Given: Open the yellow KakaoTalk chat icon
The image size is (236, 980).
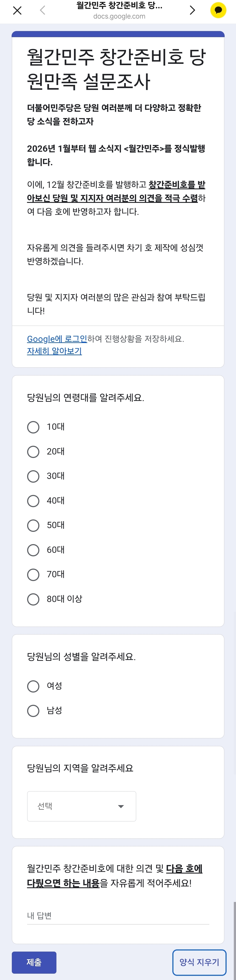Looking at the screenshot, I should click(x=218, y=10).
